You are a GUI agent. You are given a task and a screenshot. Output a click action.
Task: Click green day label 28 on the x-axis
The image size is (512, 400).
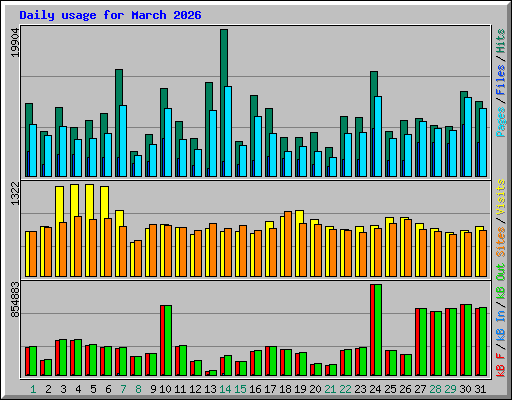tap(435, 389)
